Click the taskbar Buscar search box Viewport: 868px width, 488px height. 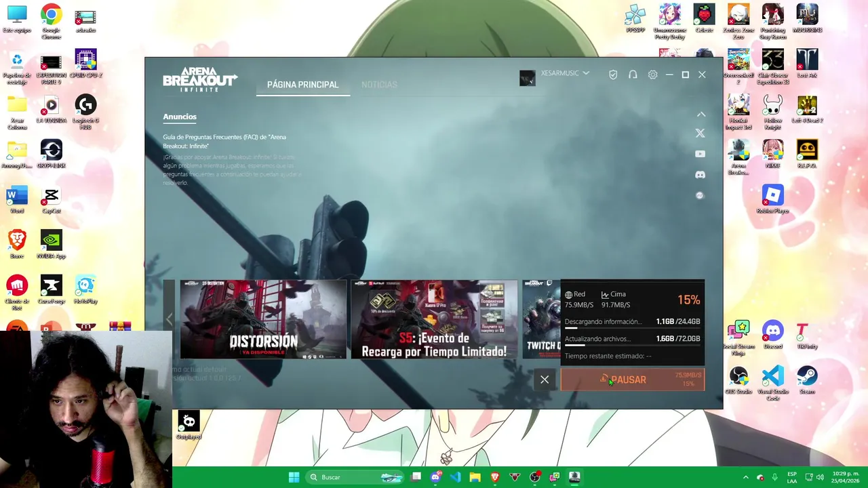pyautogui.click(x=355, y=477)
